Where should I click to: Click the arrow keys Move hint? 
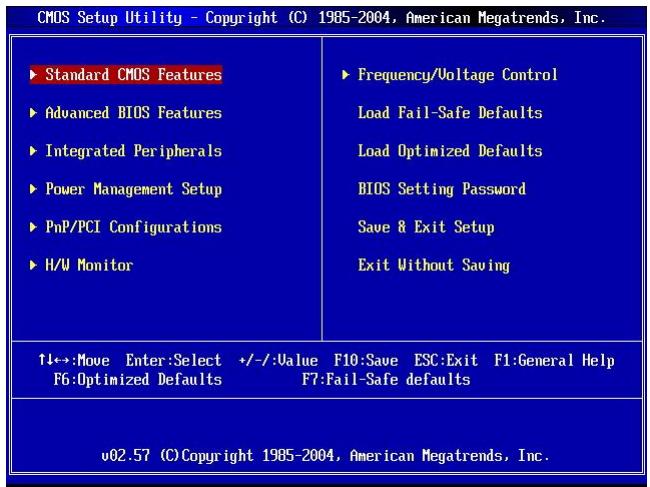[74, 361]
